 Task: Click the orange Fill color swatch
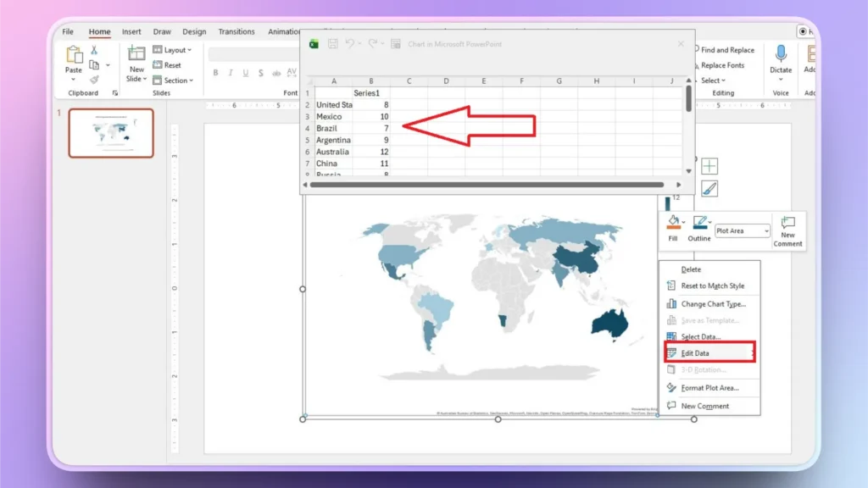click(x=674, y=227)
